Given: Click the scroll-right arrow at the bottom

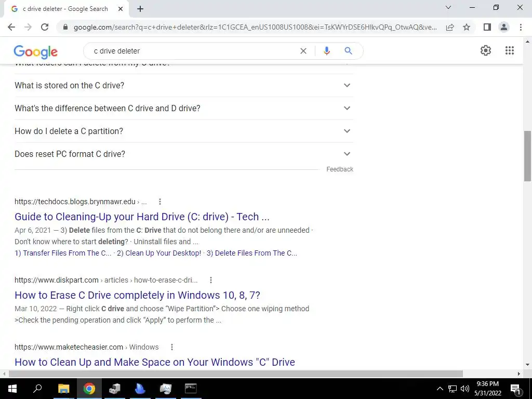Looking at the screenshot, I should [519, 374].
